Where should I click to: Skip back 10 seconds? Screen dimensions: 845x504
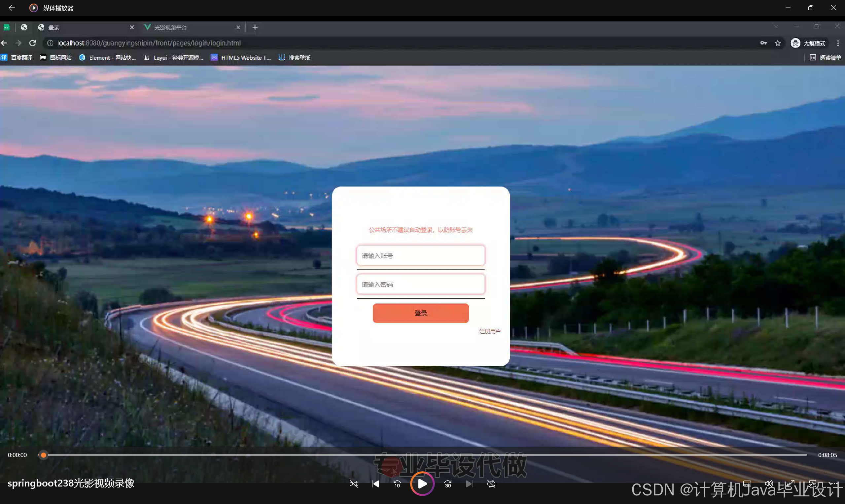pos(397,484)
